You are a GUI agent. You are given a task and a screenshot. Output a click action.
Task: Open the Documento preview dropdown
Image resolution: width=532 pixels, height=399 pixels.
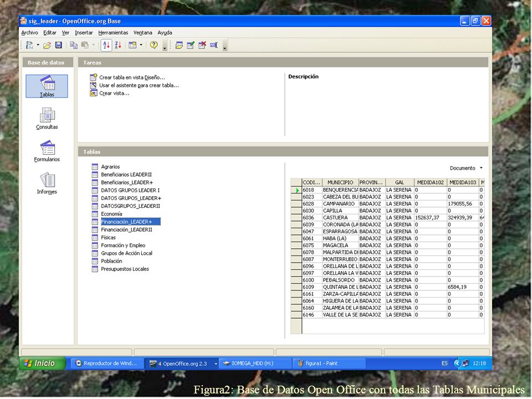point(466,168)
